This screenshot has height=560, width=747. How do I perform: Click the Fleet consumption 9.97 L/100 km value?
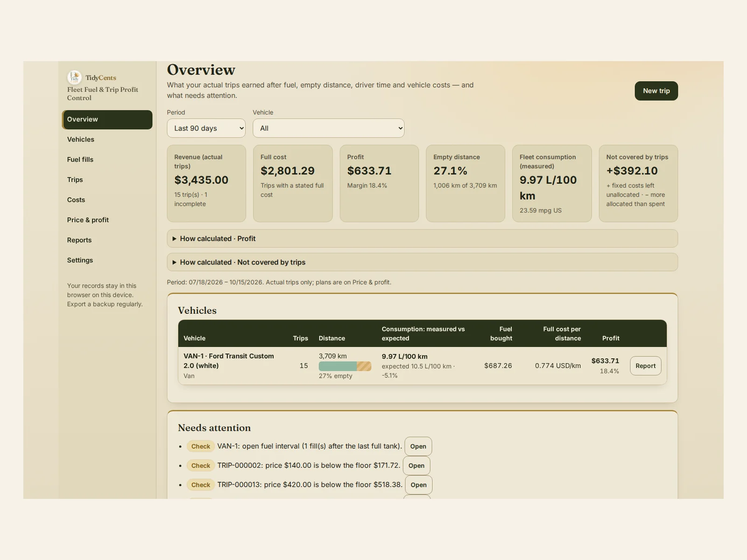548,188
